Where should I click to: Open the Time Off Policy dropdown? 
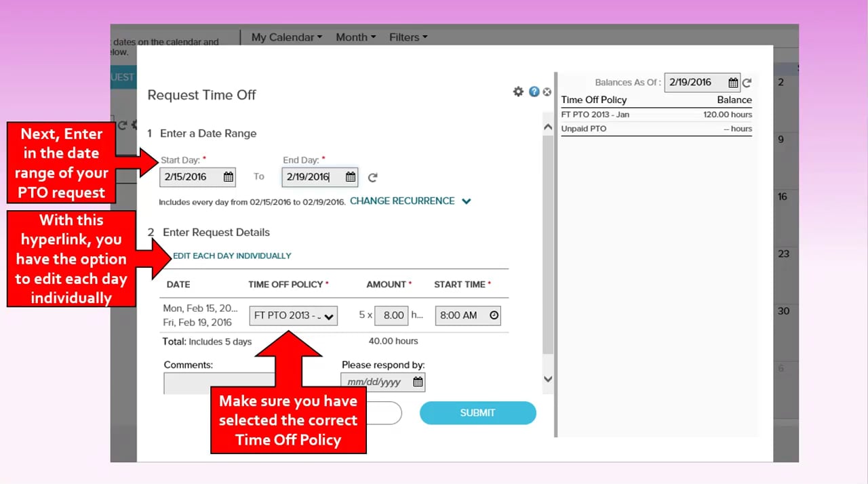click(x=293, y=315)
